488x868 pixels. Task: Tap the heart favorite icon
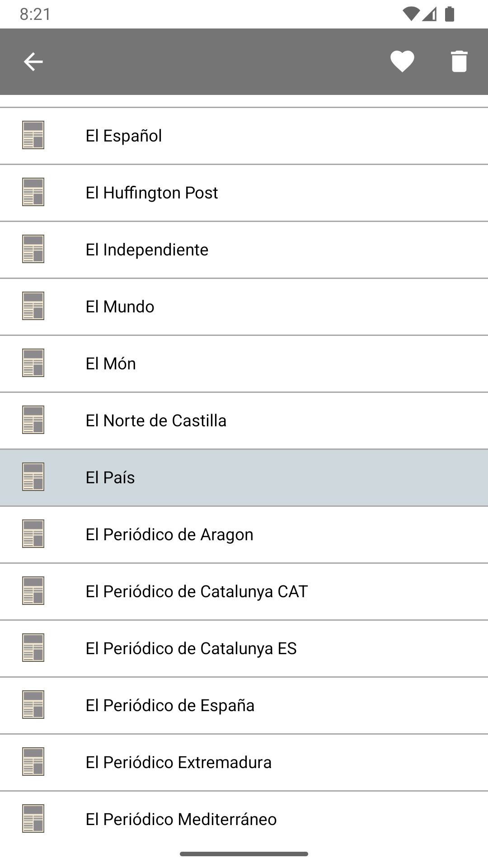(x=402, y=61)
